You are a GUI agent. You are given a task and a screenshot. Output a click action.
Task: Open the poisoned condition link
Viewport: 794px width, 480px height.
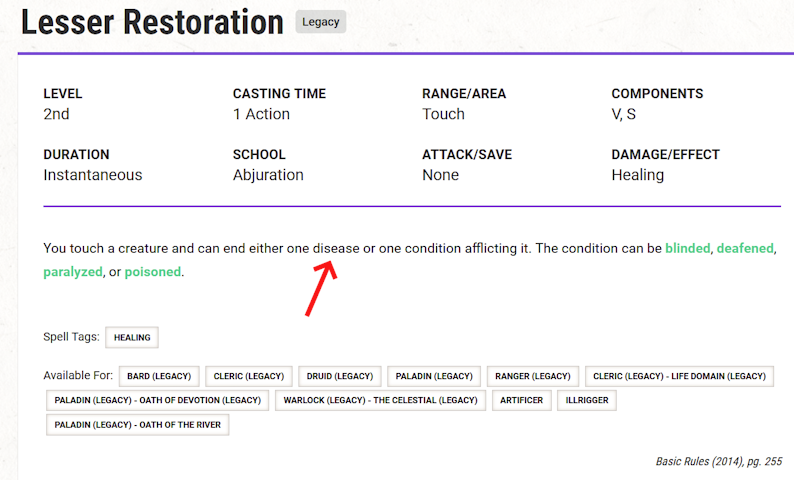coord(153,272)
